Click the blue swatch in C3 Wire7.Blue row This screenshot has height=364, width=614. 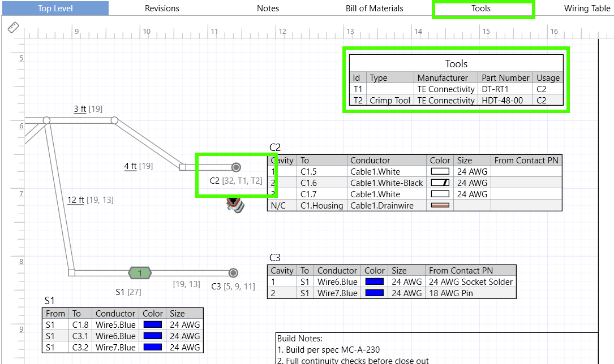pyautogui.click(x=375, y=293)
